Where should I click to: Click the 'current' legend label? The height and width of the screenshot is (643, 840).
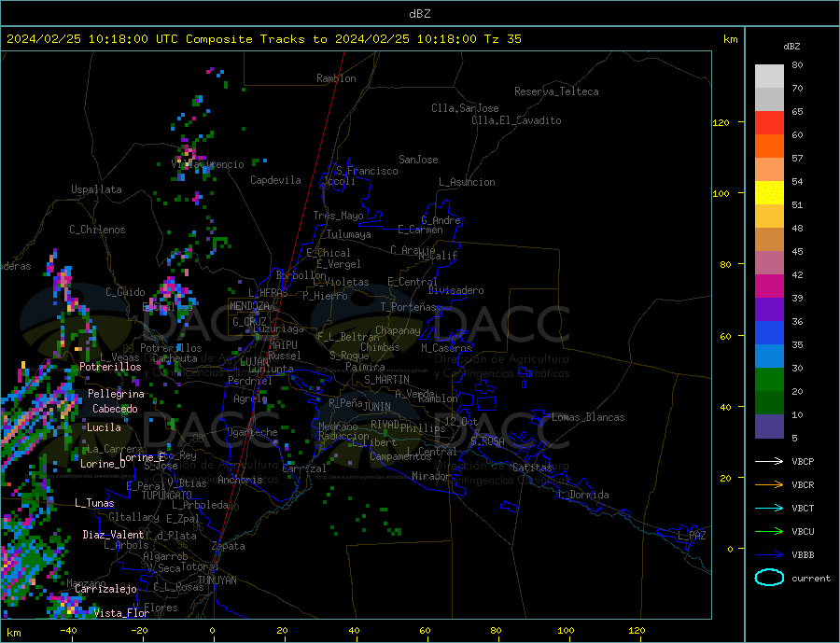pyautogui.click(x=811, y=579)
